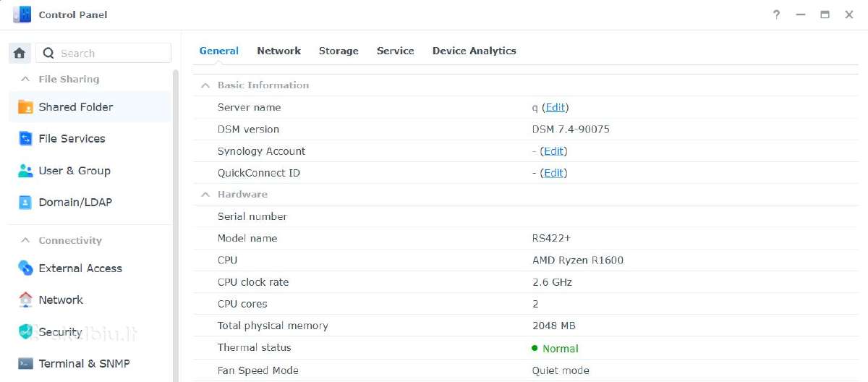Maximize the Control Panel window
This screenshot has width=868, height=382.
(825, 14)
